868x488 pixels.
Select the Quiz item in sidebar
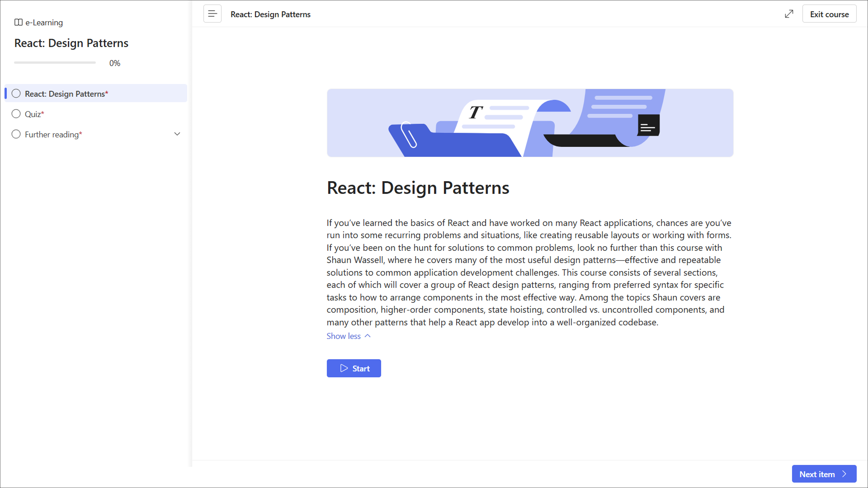[x=34, y=114]
